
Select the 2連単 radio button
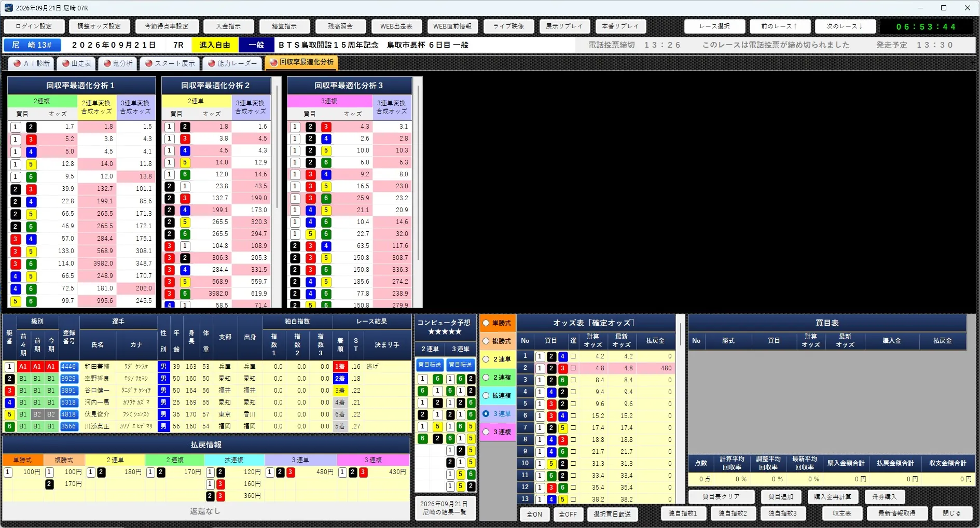[x=486, y=359]
